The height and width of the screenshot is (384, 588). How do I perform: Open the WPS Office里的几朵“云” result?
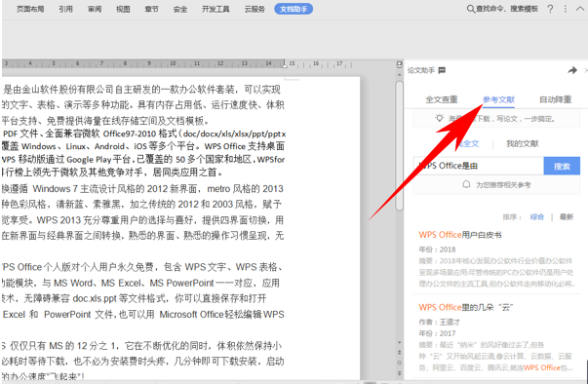click(x=466, y=308)
